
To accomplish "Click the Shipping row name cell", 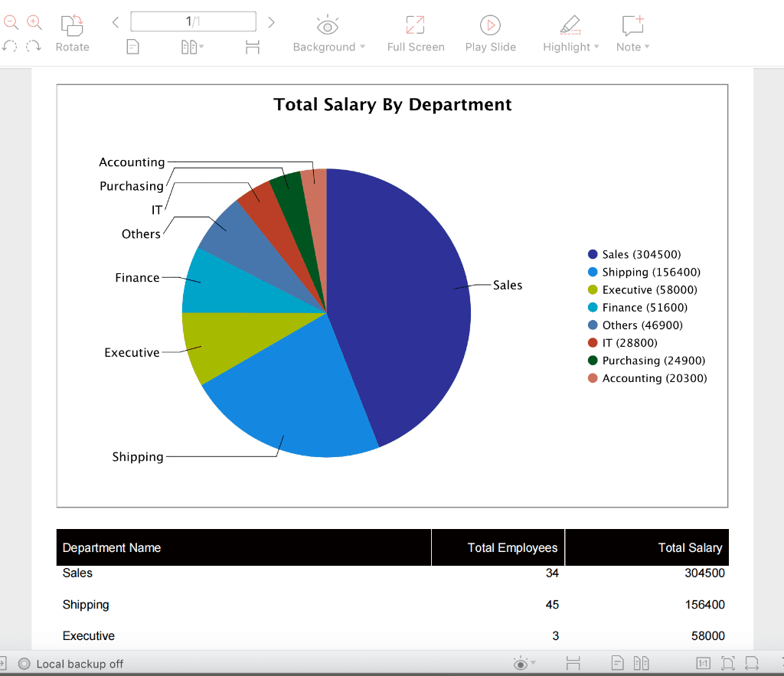I will (x=86, y=605).
